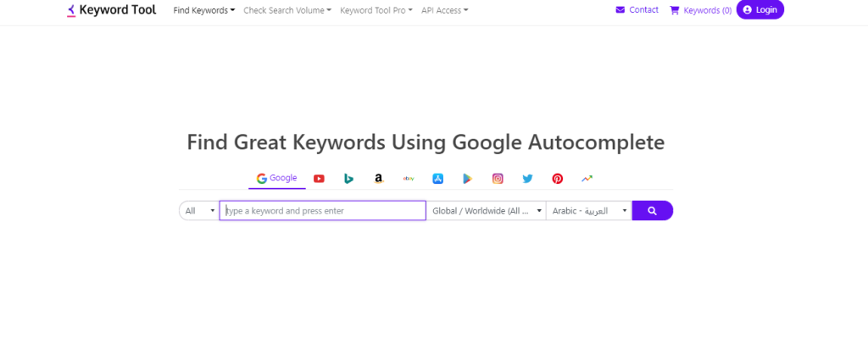
Task: Switch to the Google Play Store icon
Action: (468, 179)
